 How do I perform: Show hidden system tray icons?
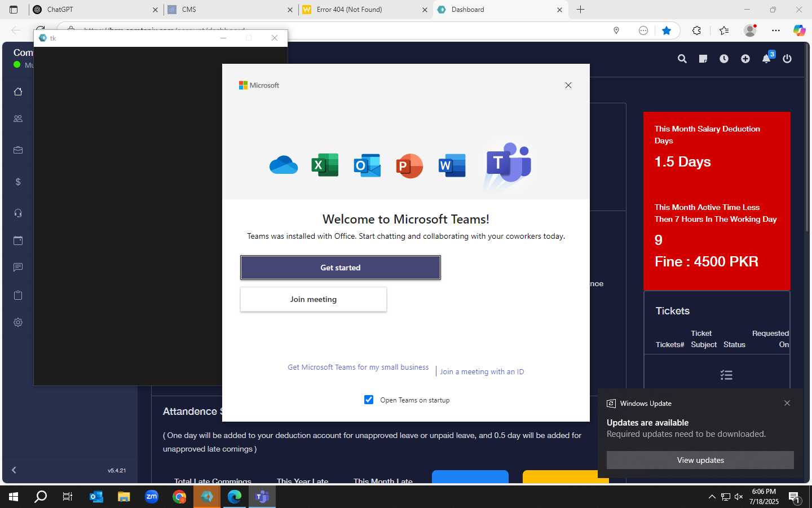point(712,497)
